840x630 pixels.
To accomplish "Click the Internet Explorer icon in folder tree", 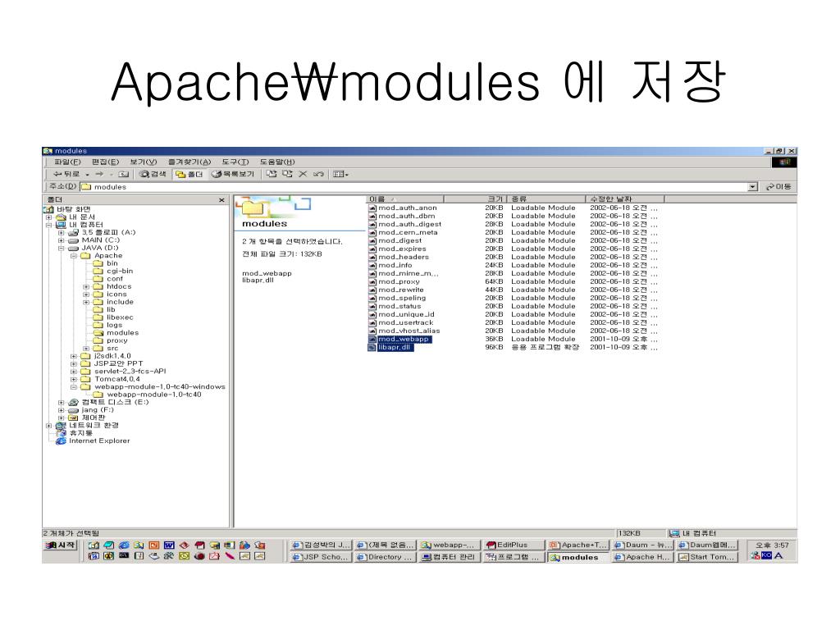I will [x=62, y=441].
